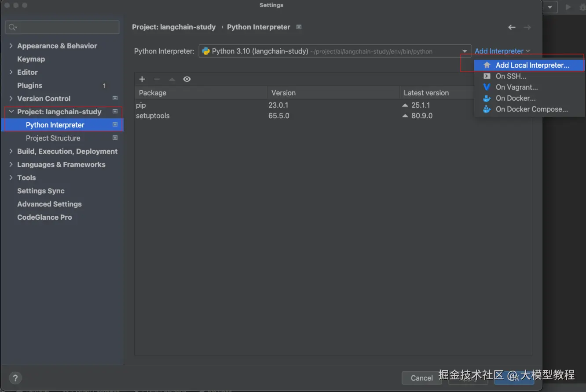Click project icon beside Project Structure

point(115,138)
